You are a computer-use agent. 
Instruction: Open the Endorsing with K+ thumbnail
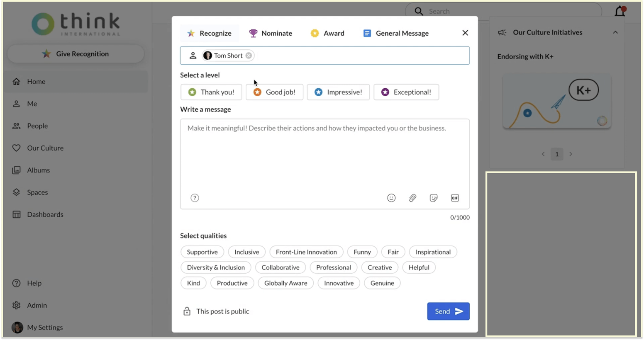[557, 102]
